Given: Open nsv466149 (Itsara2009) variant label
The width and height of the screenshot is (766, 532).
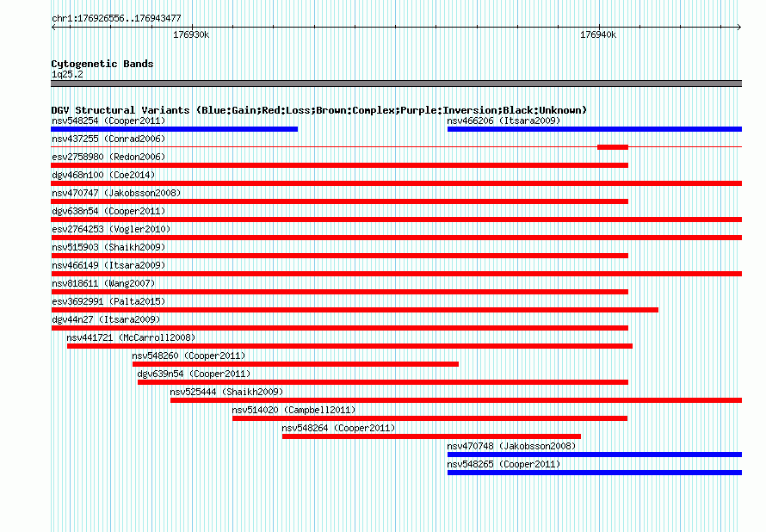Looking at the screenshot, I should 108,265.
